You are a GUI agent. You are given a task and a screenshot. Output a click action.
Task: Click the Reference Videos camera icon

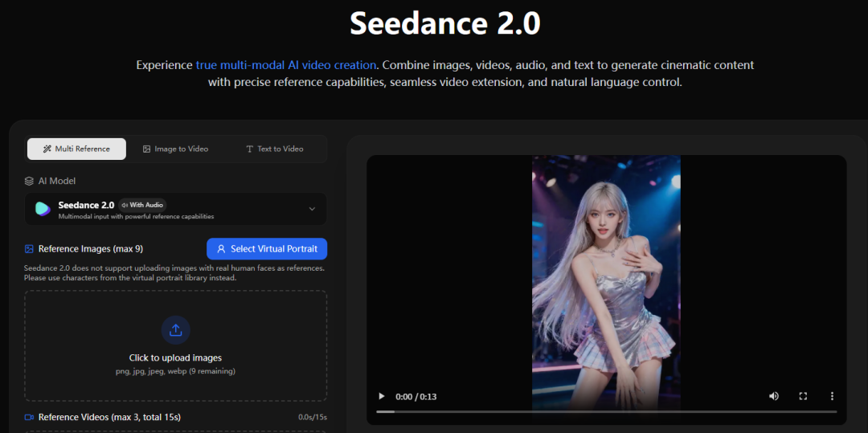click(x=30, y=417)
